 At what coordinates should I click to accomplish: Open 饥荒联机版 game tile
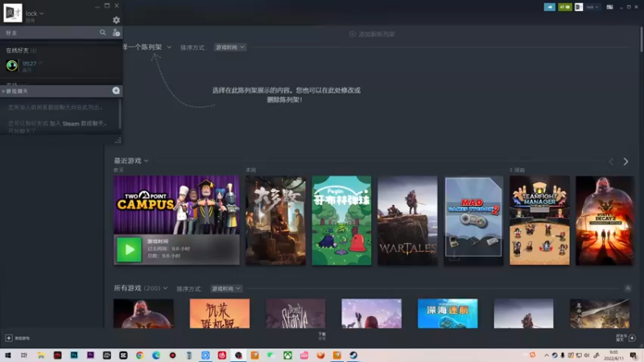[x=220, y=314]
